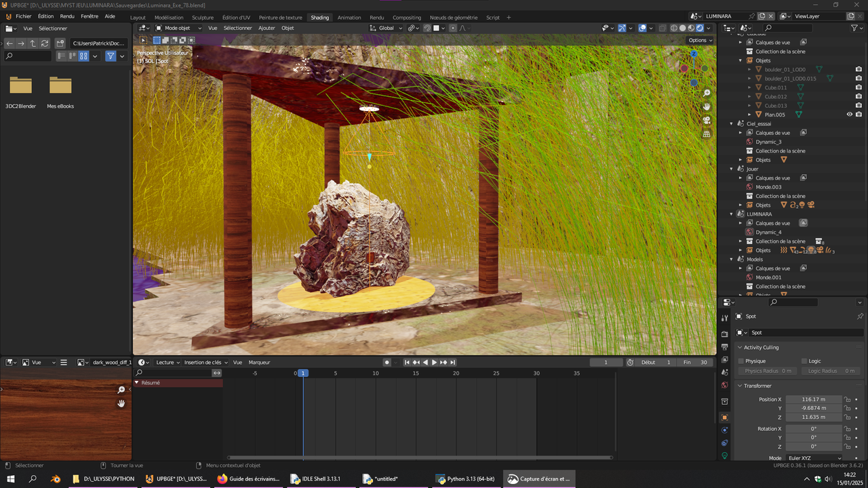The image size is (868, 488).
Task: Toggle render camera icon of Cube.011
Action: [859, 87]
